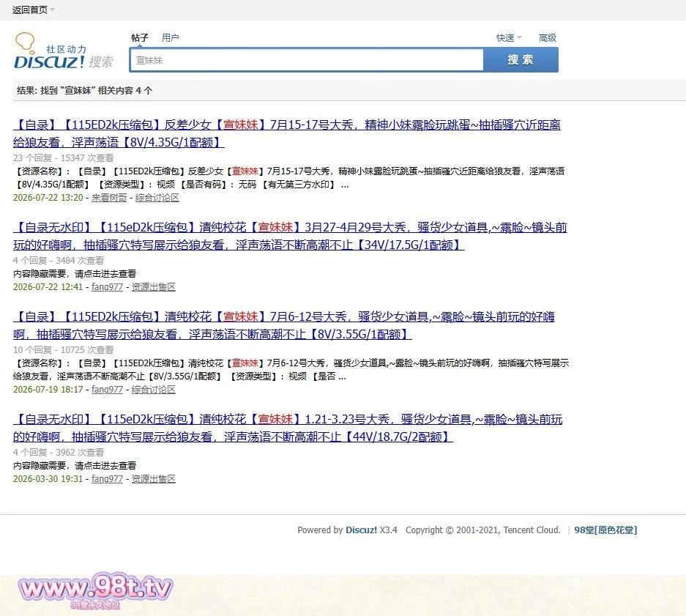Click the text 23 个回复 - 15347 次查看
Viewport: 686px width, 616px height.
(x=64, y=157)
